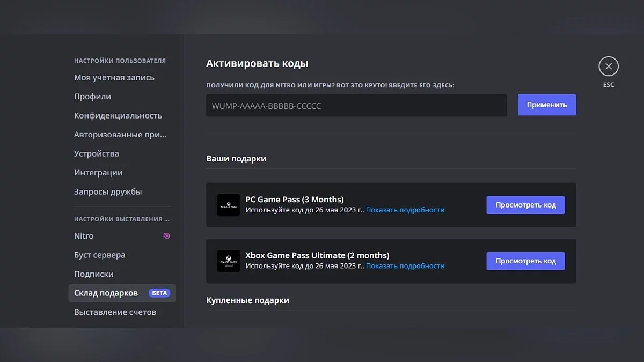Select Склад подарков sidebar item

106,293
